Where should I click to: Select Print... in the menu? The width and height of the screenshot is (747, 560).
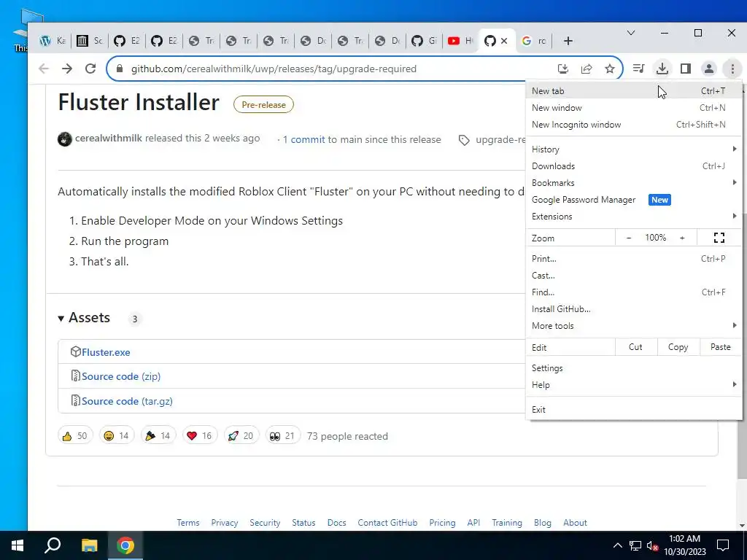pyautogui.click(x=634, y=259)
